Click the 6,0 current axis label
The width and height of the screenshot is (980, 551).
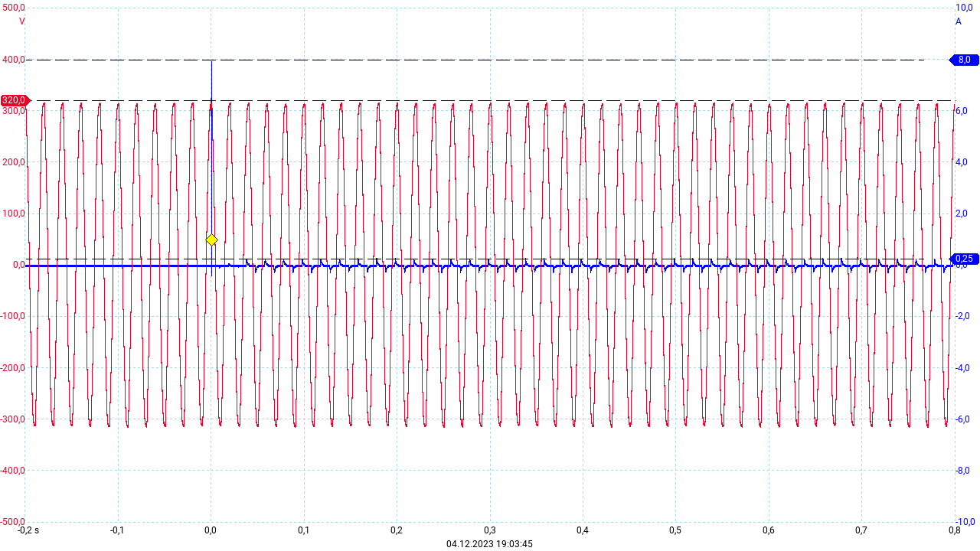pyautogui.click(x=962, y=111)
